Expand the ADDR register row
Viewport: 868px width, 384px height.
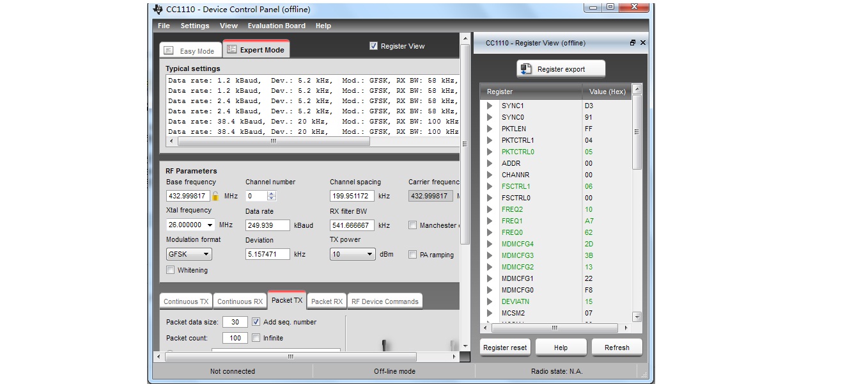490,163
